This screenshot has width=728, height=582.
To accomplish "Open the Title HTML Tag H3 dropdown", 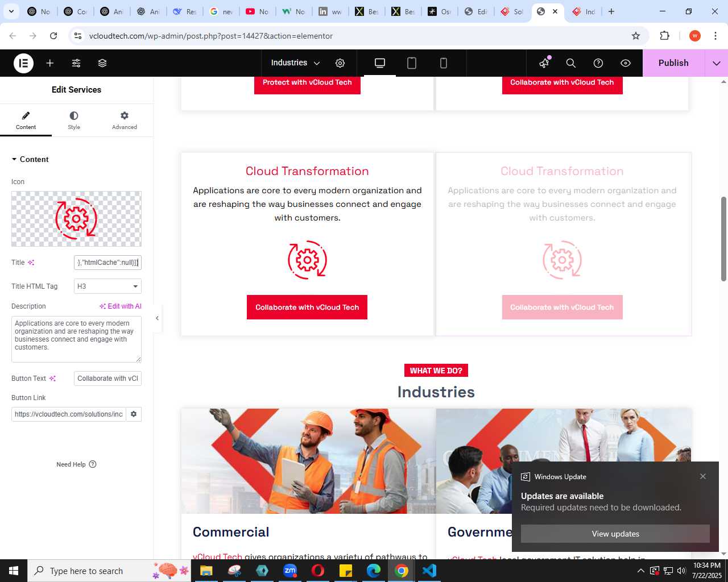I will tap(107, 286).
